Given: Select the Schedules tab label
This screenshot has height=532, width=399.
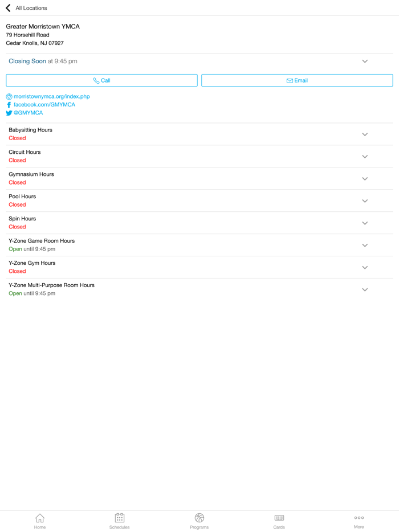Looking at the screenshot, I should (120, 527).
